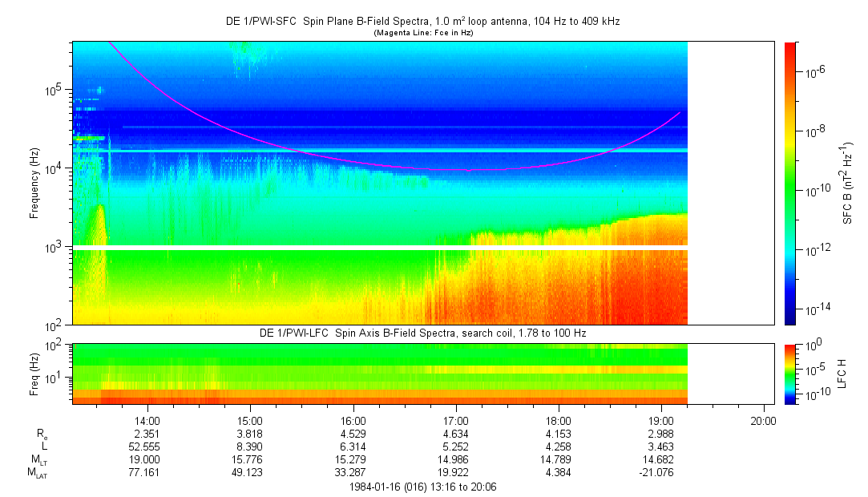Select the 19:00 time axis label
The image size is (868, 497).
tap(660, 420)
